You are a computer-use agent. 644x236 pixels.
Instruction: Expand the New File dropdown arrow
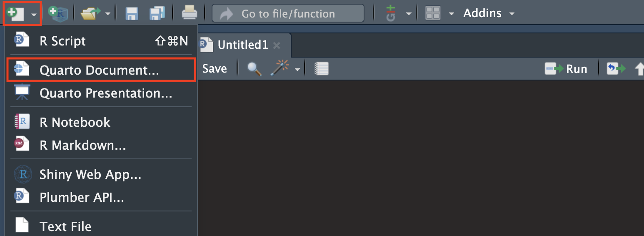pos(34,14)
